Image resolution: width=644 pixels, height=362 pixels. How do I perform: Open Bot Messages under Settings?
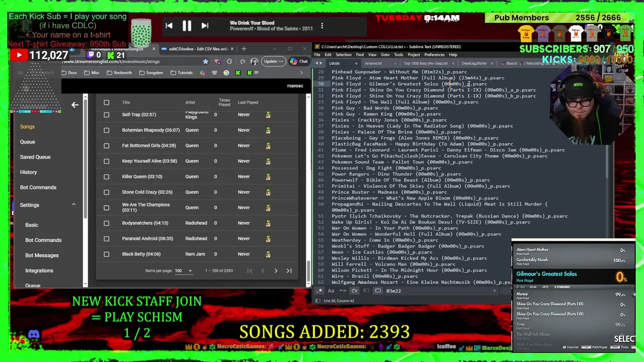(42, 255)
